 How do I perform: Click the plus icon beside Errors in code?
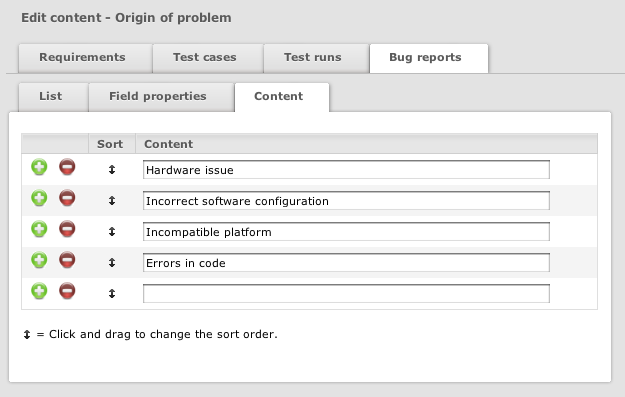[x=39, y=260]
